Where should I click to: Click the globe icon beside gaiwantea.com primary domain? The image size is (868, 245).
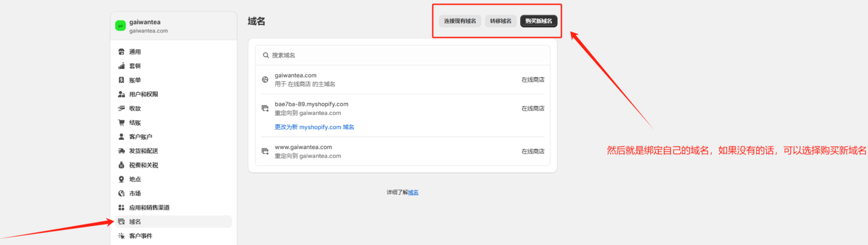click(x=265, y=80)
